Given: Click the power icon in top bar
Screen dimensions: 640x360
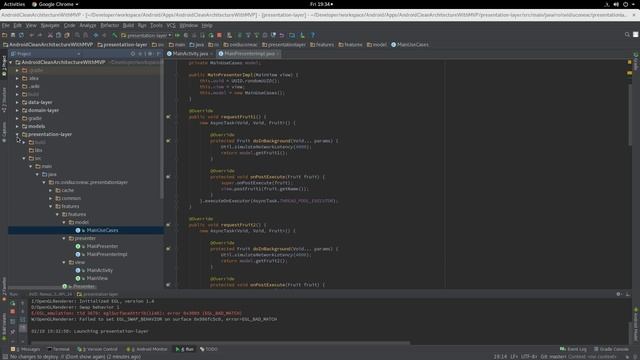Looking at the screenshot, I should tap(625, 4).
